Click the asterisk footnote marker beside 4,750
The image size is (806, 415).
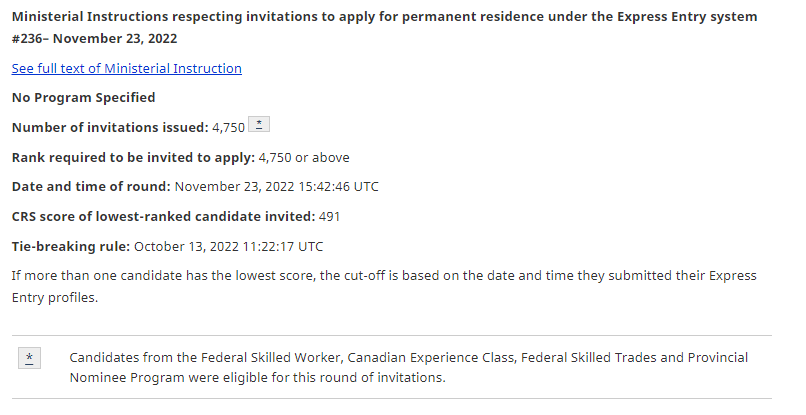259,124
